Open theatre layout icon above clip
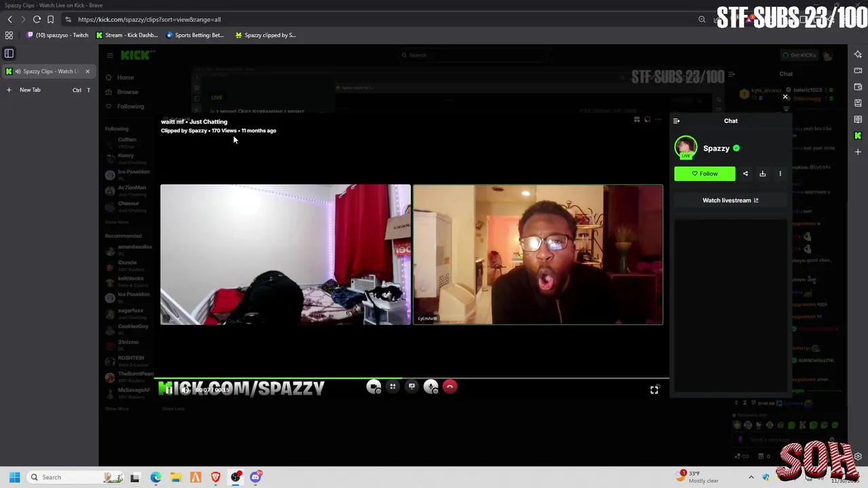 click(x=637, y=120)
